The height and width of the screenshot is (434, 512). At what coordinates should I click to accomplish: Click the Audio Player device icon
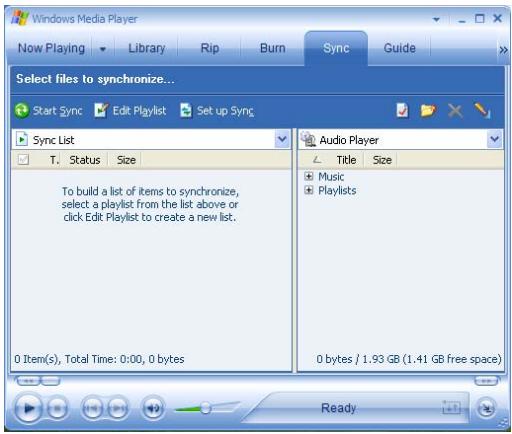[x=308, y=139]
